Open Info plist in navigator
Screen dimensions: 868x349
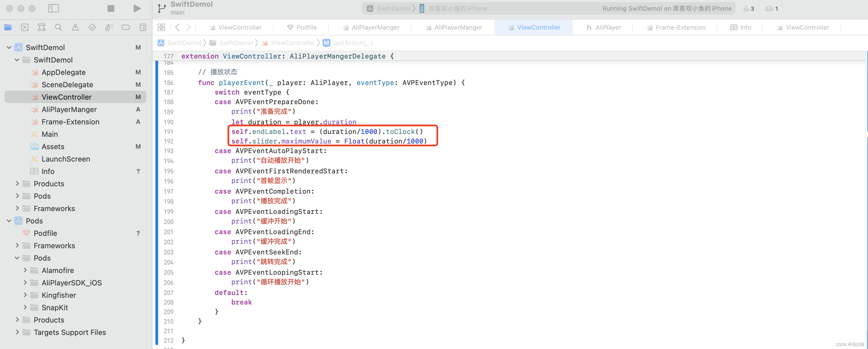(x=75, y=171)
